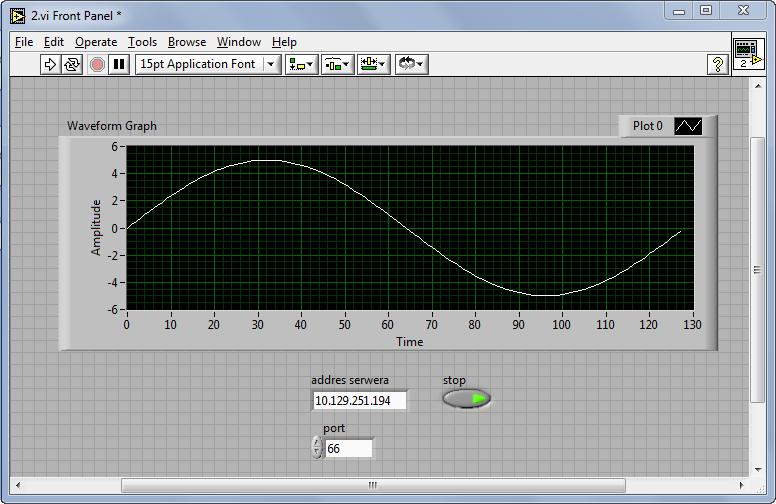The width and height of the screenshot is (776, 504).
Task: Open the Reorder dropdown in toolbar
Action: click(x=411, y=64)
